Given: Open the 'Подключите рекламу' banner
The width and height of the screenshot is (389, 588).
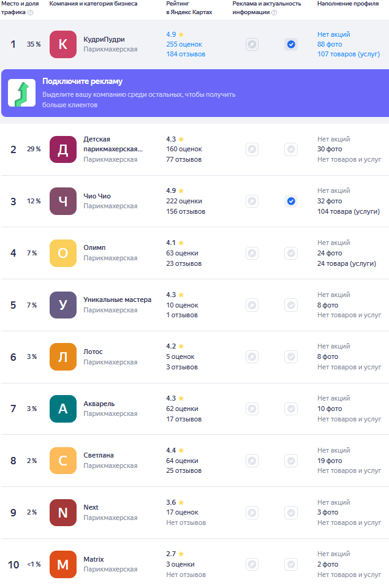Looking at the screenshot, I should pyautogui.click(x=195, y=93).
